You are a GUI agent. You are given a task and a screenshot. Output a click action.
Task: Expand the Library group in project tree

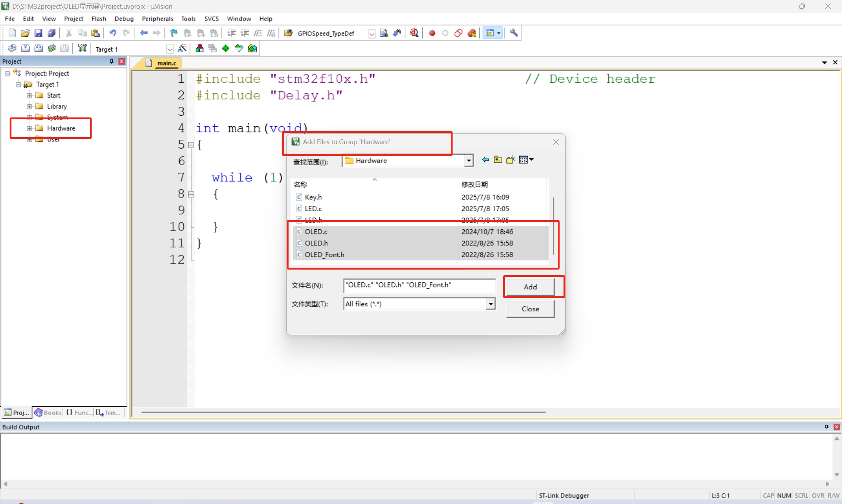click(x=29, y=106)
